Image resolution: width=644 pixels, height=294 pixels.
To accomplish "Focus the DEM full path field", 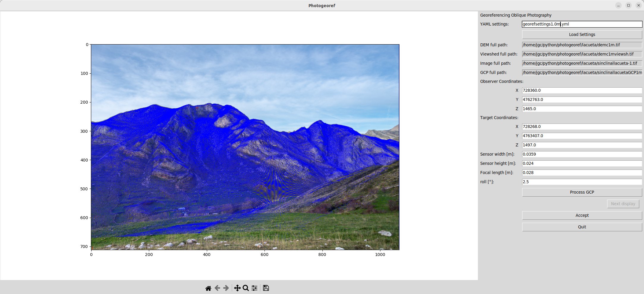I will [582, 45].
